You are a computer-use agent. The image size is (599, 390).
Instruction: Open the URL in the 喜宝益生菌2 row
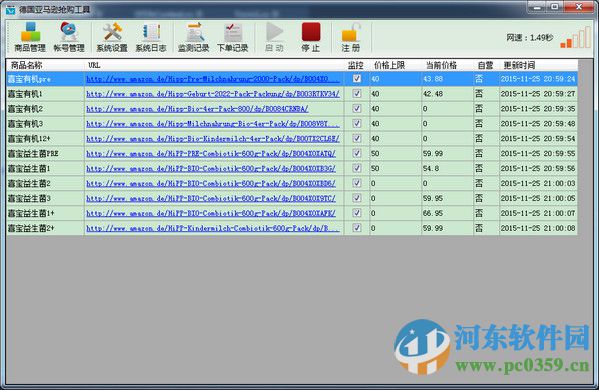(x=211, y=183)
